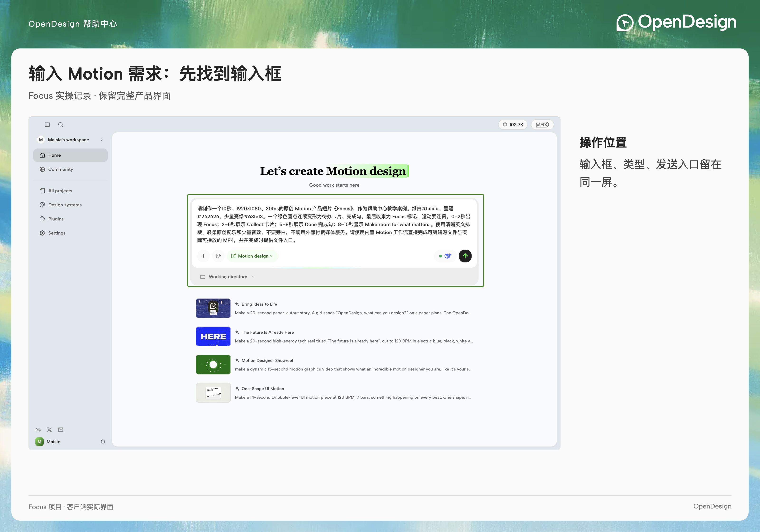The height and width of the screenshot is (532, 760).
Task: Click the sparkle icon beside One-Shape UI Motion
Action: pyautogui.click(x=237, y=388)
